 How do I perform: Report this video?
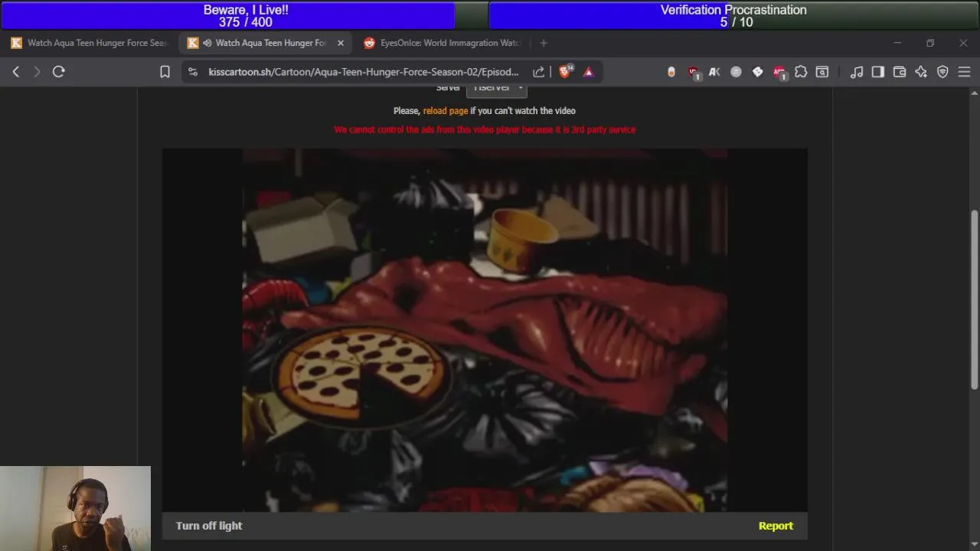coord(776,526)
